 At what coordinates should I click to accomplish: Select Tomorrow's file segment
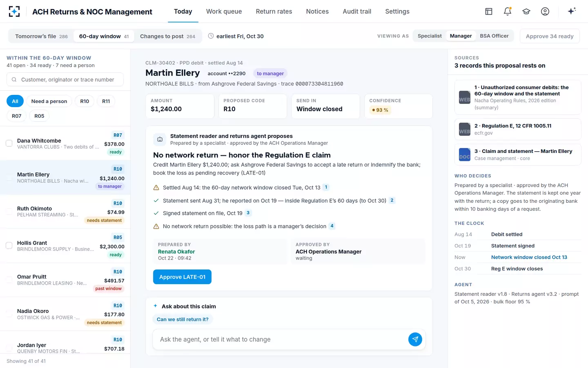(41, 36)
